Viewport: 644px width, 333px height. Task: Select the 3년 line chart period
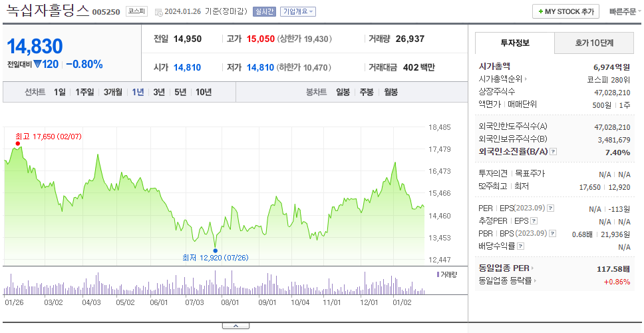159,92
